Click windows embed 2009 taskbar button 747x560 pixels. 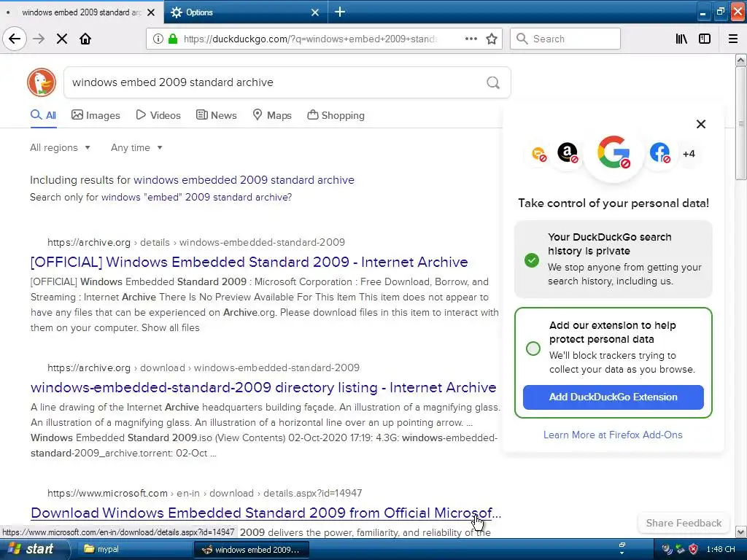tap(252, 550)
